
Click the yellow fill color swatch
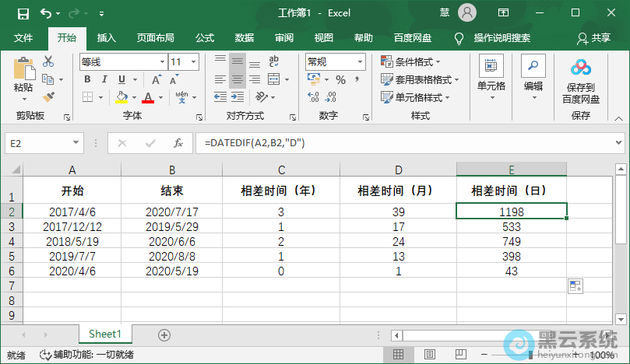tap(121, 97)
